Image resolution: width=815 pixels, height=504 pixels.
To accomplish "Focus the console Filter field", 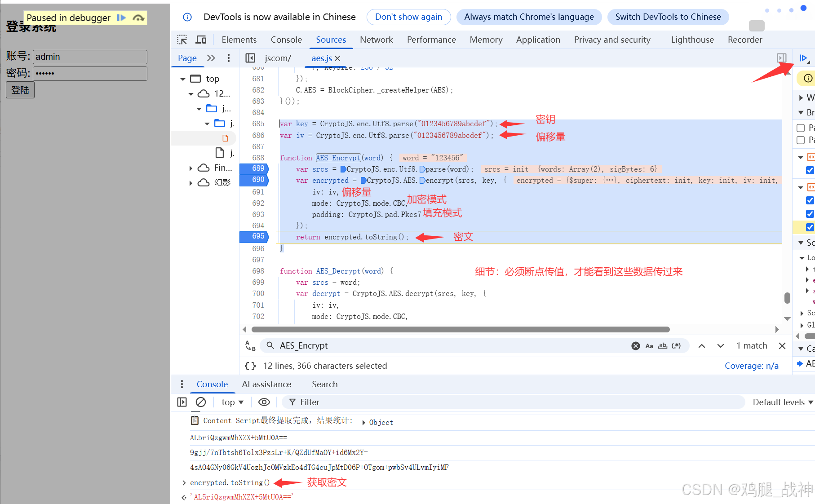I will point(514,402).
